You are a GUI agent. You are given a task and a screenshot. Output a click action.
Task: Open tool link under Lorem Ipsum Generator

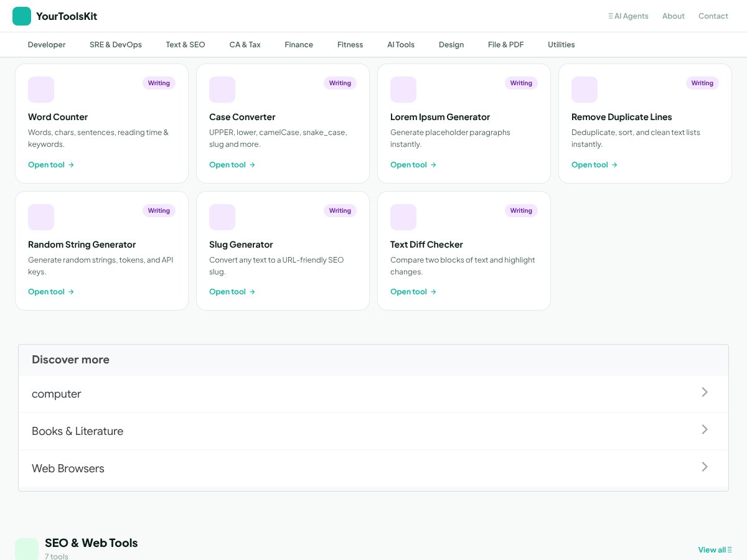click(413, 165)
